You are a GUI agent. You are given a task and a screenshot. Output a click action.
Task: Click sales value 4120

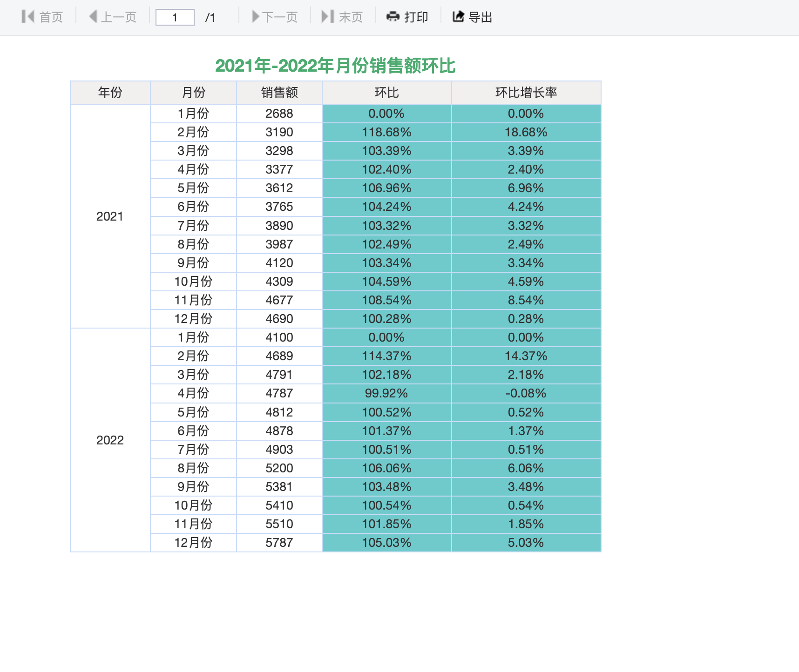[x=279, y=263]
